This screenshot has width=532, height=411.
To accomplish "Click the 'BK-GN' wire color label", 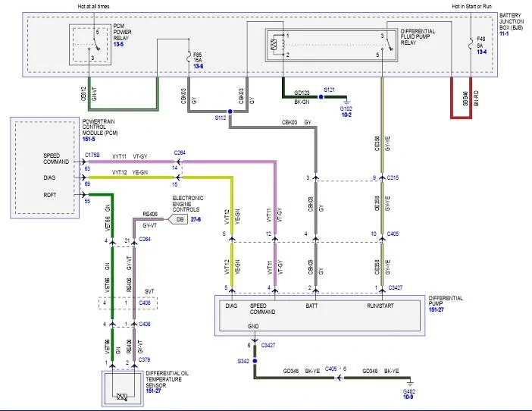I will coord(302,102).
